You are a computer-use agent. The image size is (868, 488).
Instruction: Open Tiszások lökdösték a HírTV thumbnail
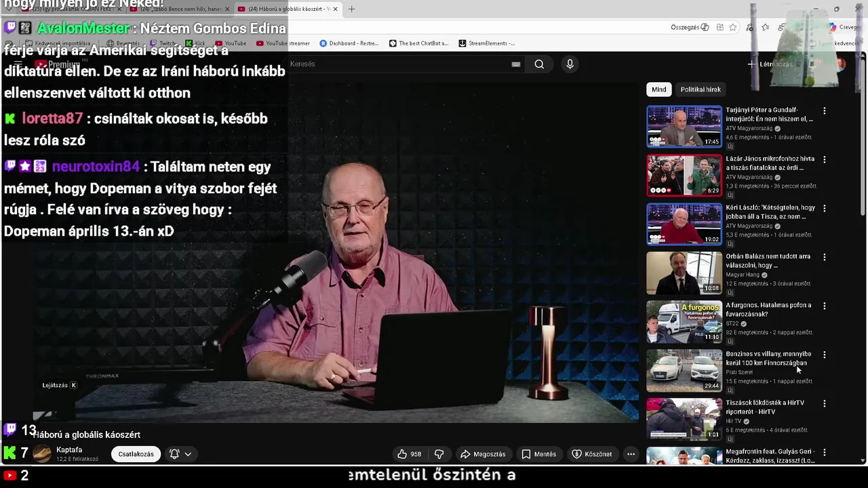pos(684,419)
